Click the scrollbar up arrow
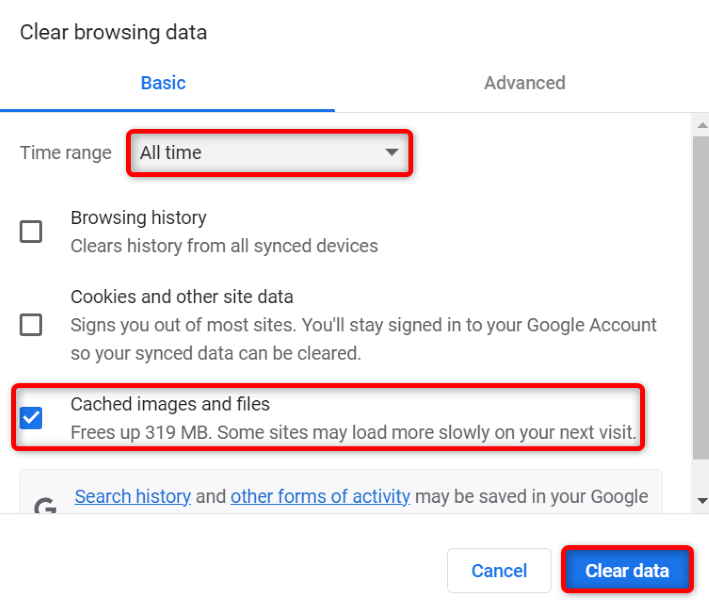Image resolution: width=709 pixels, height=600 pixels. 701,123
